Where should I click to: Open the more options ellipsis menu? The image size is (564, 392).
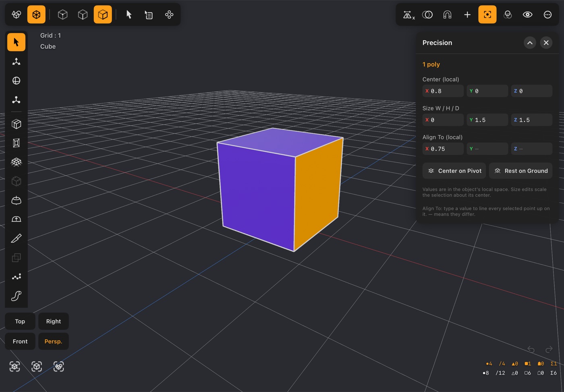[548, 15]
